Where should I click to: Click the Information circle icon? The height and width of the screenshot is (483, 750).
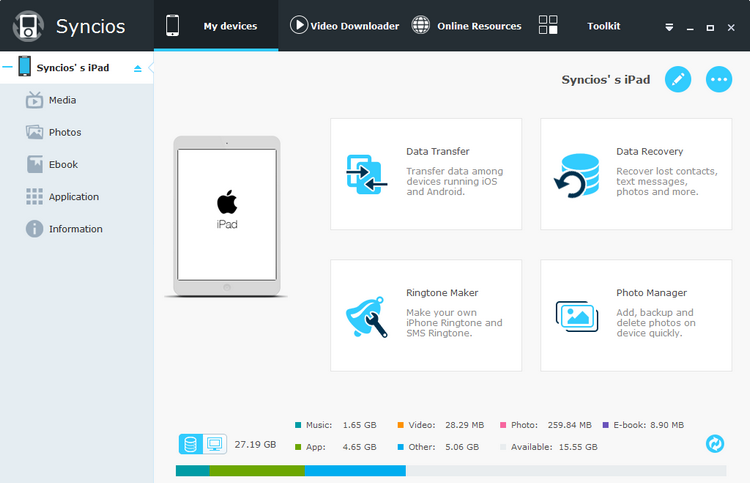click(x=34, y=229)
